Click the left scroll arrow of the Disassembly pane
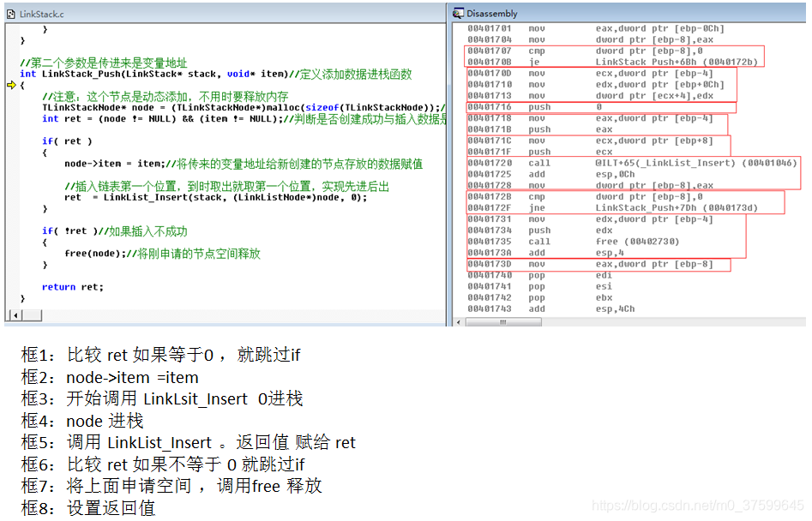 tap(458, 322)
